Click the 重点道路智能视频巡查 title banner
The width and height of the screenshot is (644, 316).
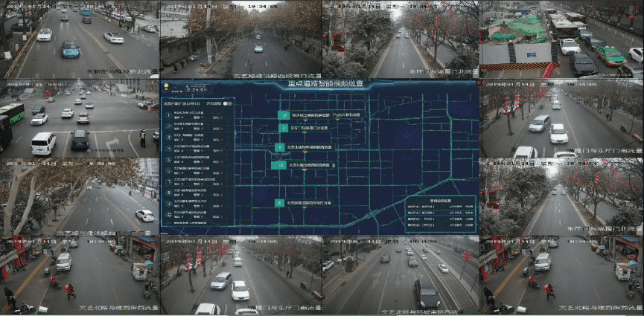(x=325, y=84)
